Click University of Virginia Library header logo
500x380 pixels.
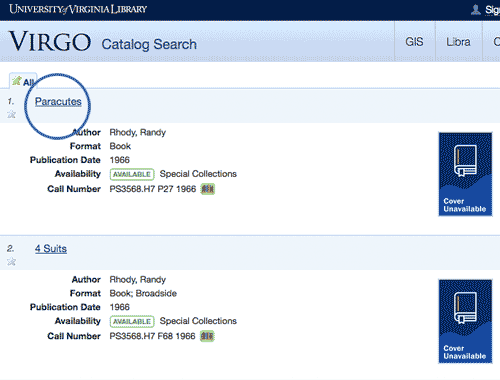pyautogui.click(x=78, y=9)
